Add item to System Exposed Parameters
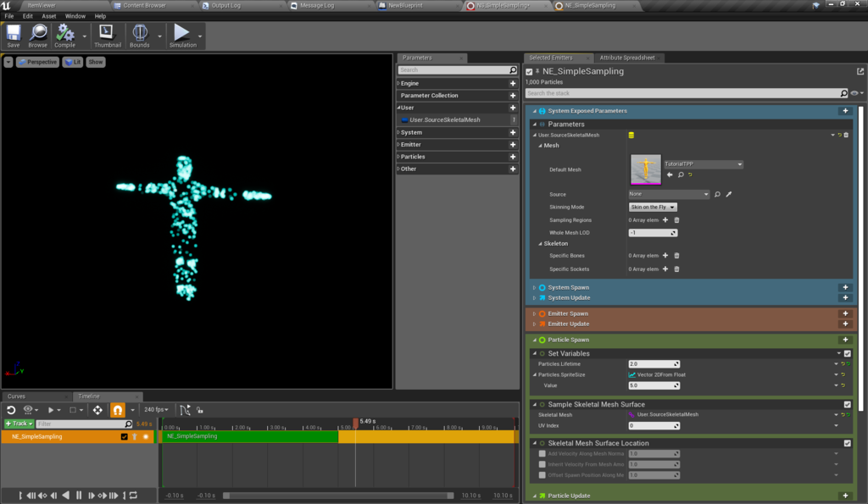This screenshot has width=868, height=504. pos(845,111)
